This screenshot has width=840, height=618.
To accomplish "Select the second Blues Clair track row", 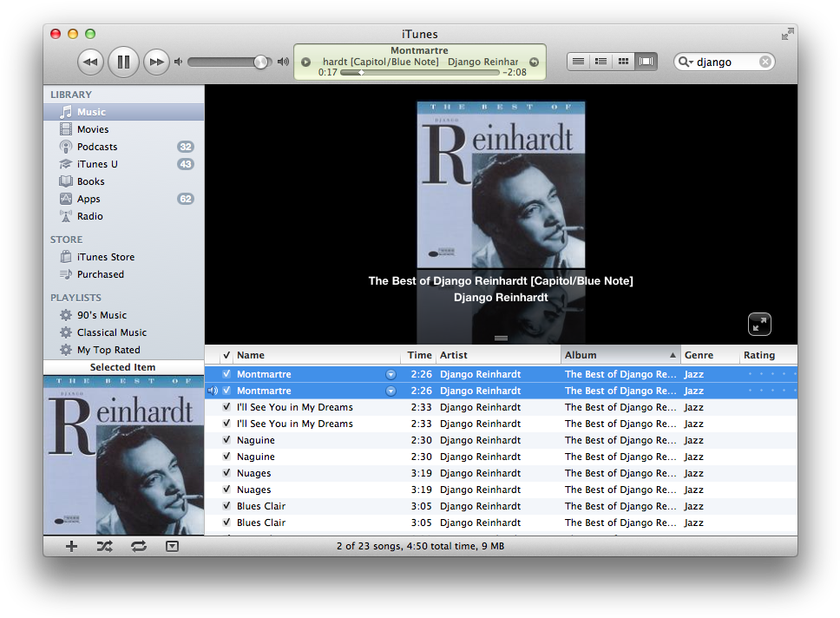I will tap(501, 523).
